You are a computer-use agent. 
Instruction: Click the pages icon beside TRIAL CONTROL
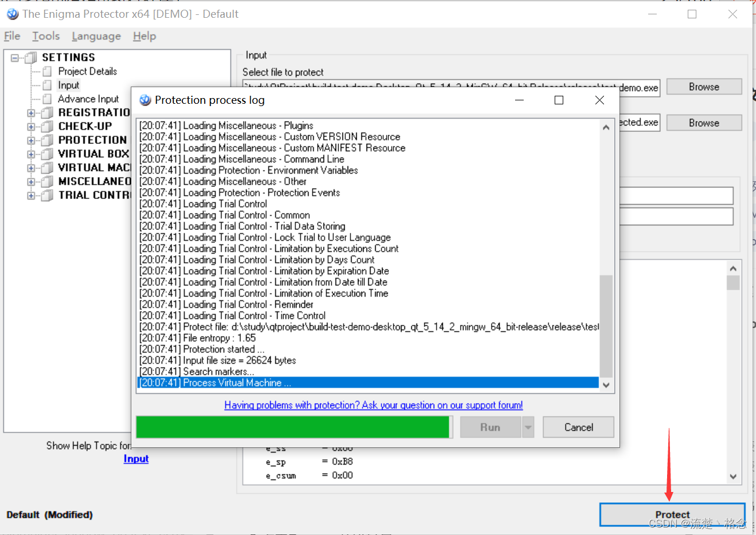(x=48, y=195)
